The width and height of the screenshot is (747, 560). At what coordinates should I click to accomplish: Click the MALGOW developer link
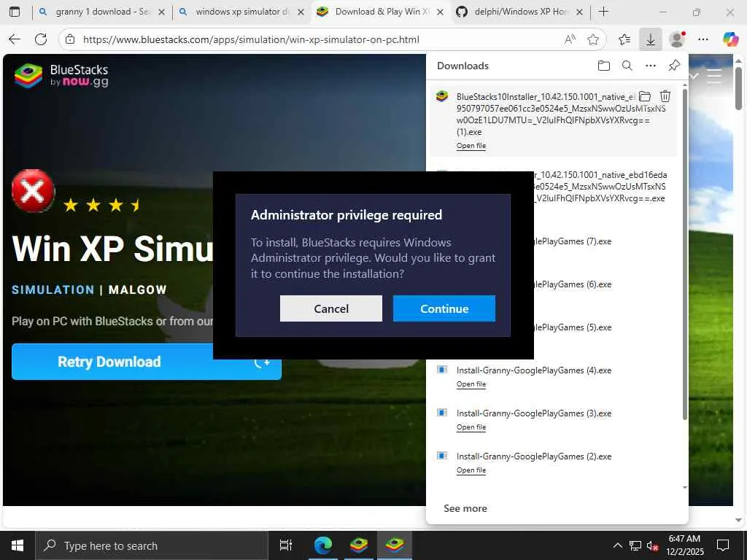tap(138, 289)
